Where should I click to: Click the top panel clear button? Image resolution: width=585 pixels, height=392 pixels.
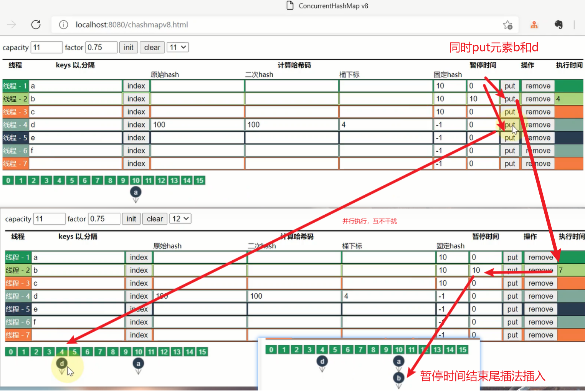152,47
